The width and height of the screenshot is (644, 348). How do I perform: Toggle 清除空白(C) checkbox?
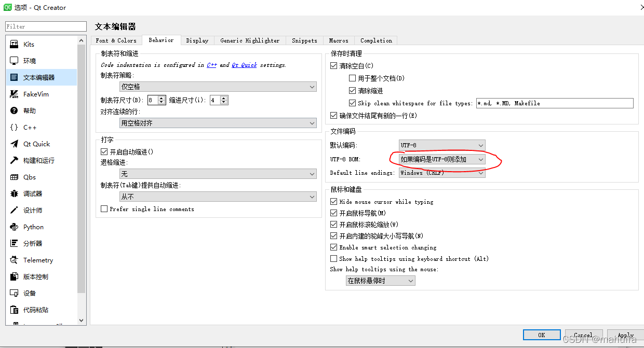334,66
